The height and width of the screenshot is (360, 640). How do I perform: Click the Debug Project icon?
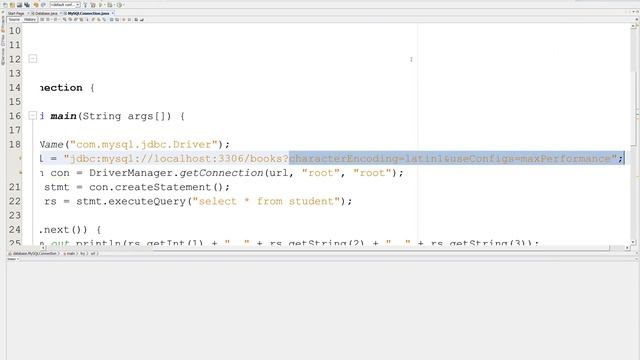(109, 5)
